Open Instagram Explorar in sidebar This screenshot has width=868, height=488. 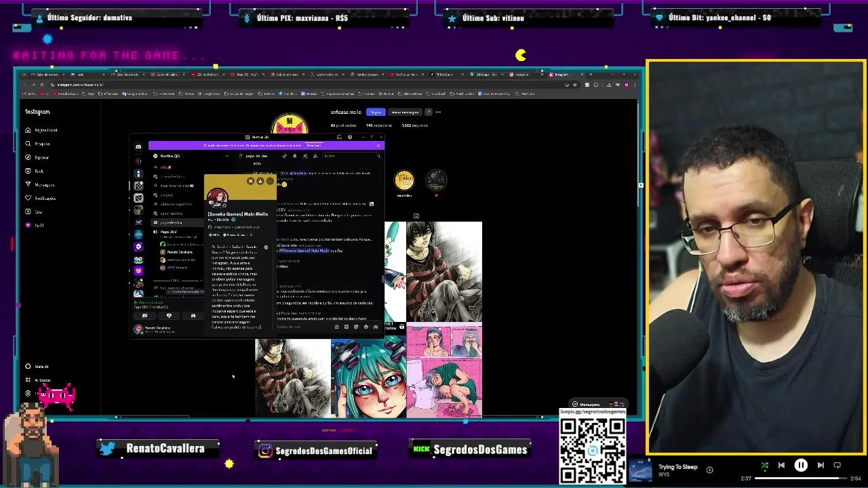[x=37, y=157]
